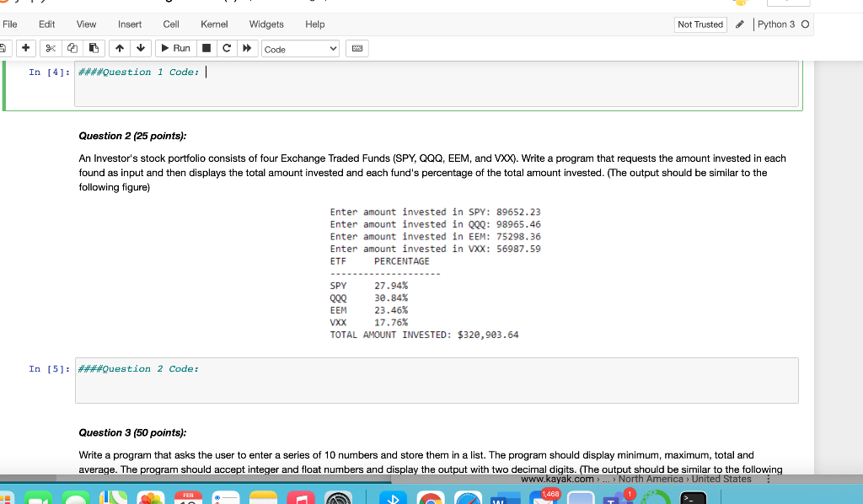Move selected cell down with arrow icon
Image resolution: width=863 pixels, height=504 pixels.
coord(141,48)
